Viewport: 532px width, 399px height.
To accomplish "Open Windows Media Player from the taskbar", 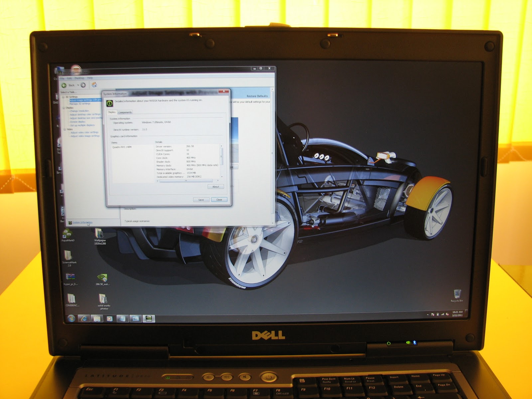I will tap(109, 319).
